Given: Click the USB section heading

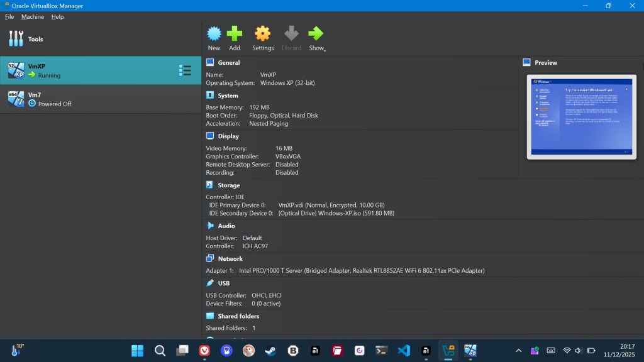Looking at the screenshot, I should pyautogui.click(x=224, y=283).
